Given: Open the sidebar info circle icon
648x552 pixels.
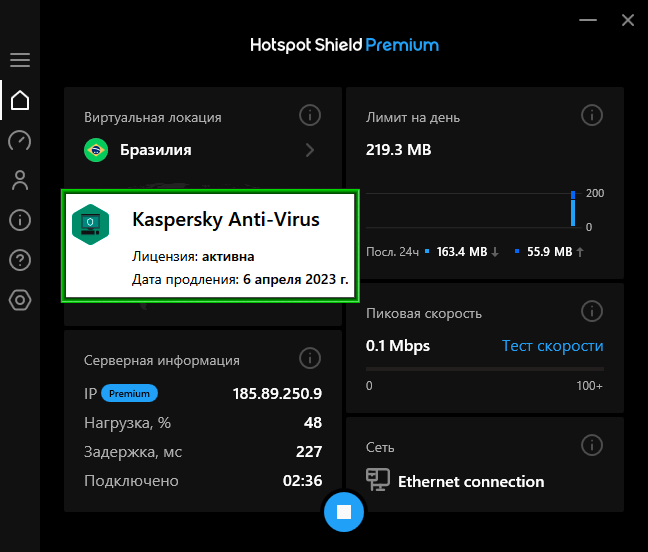Looking at the screenshot, I should [20, 220].
